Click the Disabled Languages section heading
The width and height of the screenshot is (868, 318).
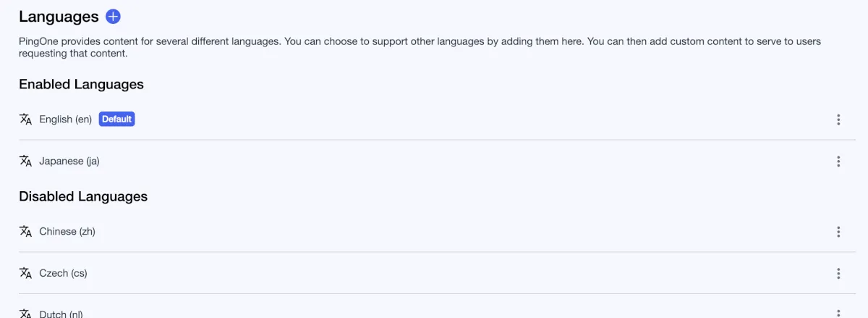coord(83,196)
